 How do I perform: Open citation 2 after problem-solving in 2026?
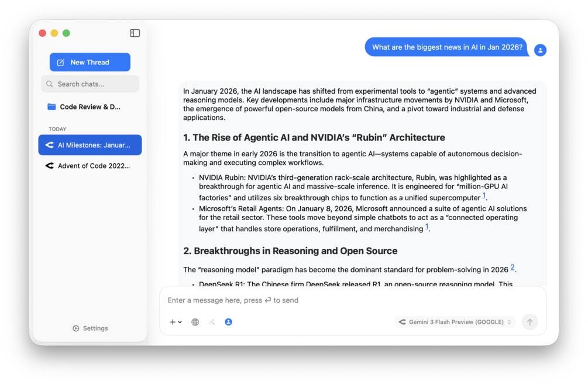tap(513, 268)
